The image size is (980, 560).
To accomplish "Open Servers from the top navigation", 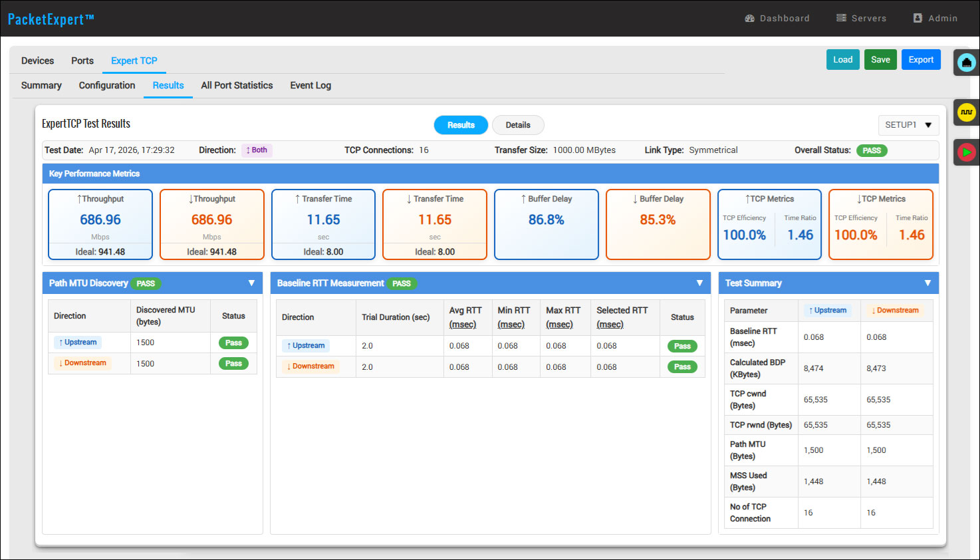I will point(861,18).
